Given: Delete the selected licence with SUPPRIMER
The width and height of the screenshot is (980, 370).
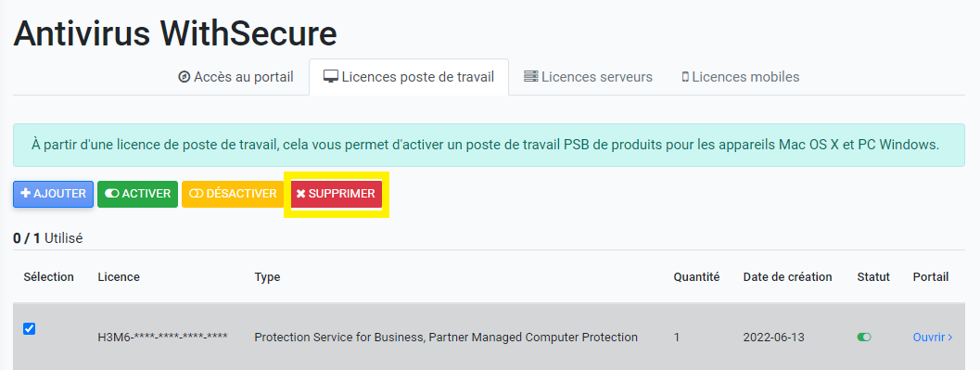Looking at the screenshot, I should [x=337, y=194].
